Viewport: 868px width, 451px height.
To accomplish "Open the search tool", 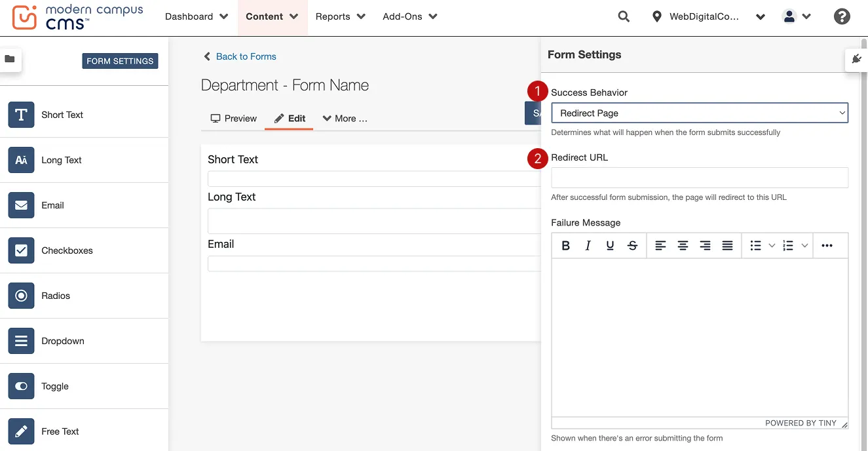I will [x=623, y=16].
